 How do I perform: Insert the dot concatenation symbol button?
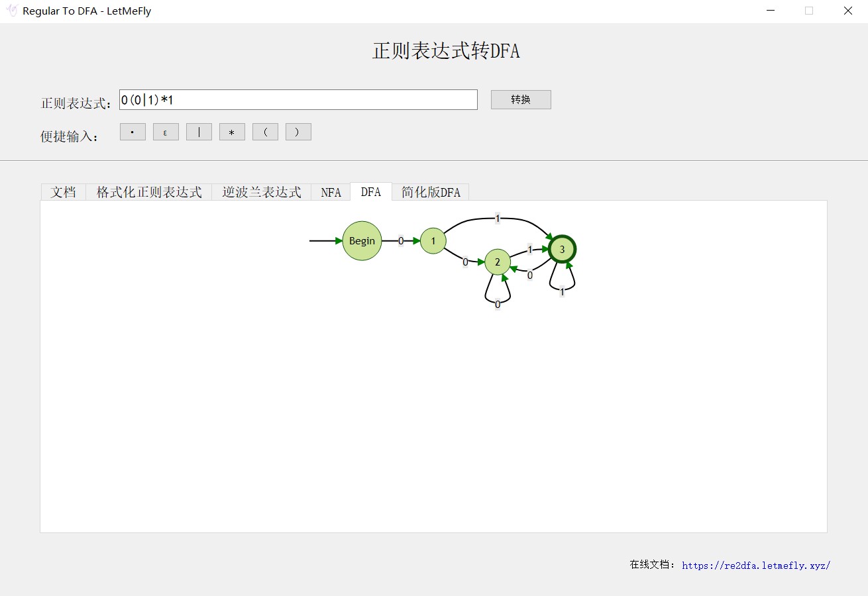[x=133, y=132]
